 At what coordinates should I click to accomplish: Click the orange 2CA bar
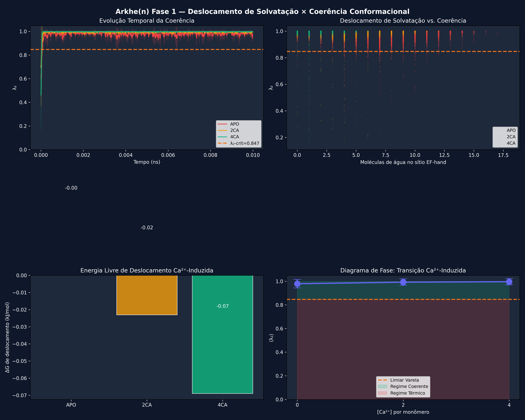[147, 295]
